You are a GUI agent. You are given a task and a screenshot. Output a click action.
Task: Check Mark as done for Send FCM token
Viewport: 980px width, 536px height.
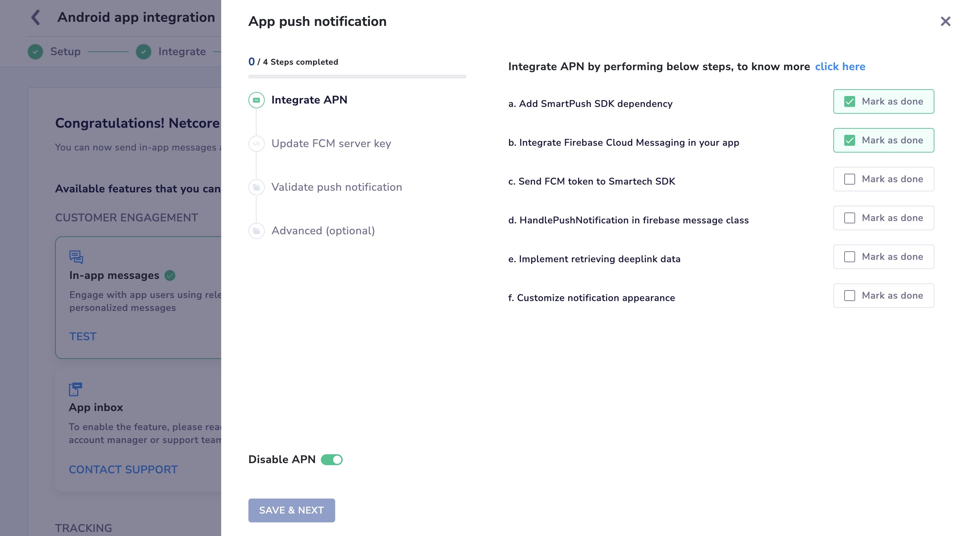[849, 179]
